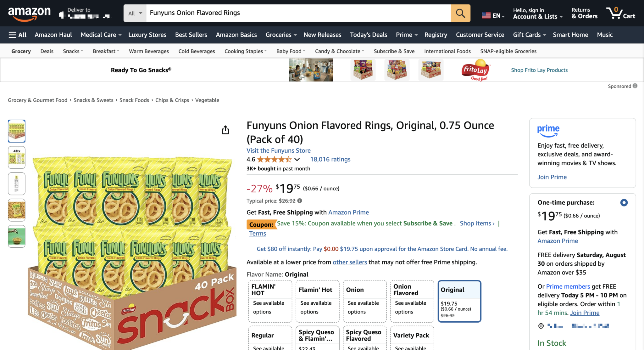This screenshot has width=644, height=350.
Task: Select the One-time purchase radio button
Action: pyautogui.click(x=624, y=203)
